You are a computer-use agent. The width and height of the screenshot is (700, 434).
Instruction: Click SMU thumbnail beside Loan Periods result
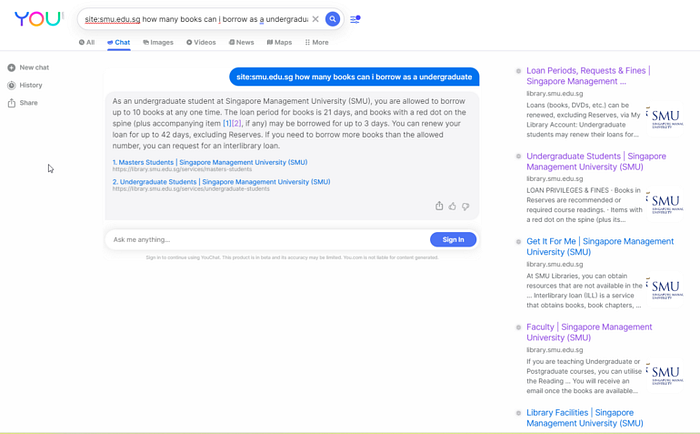tap(665, 118)
